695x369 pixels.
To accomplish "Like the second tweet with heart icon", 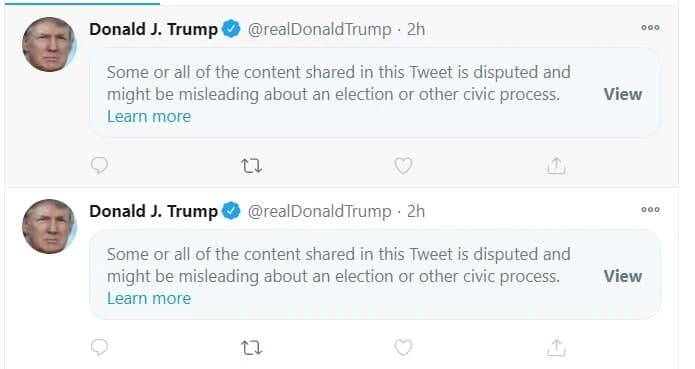I will coord(403,347).
